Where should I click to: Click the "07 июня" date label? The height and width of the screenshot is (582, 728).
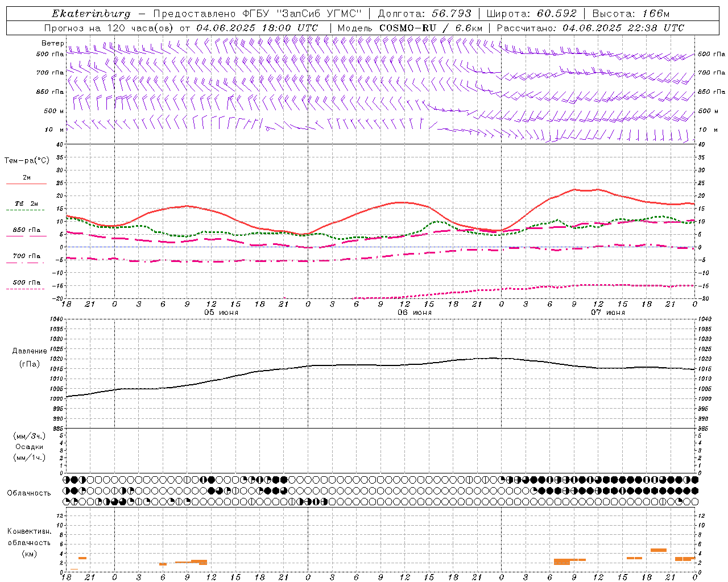coord(607,313)
